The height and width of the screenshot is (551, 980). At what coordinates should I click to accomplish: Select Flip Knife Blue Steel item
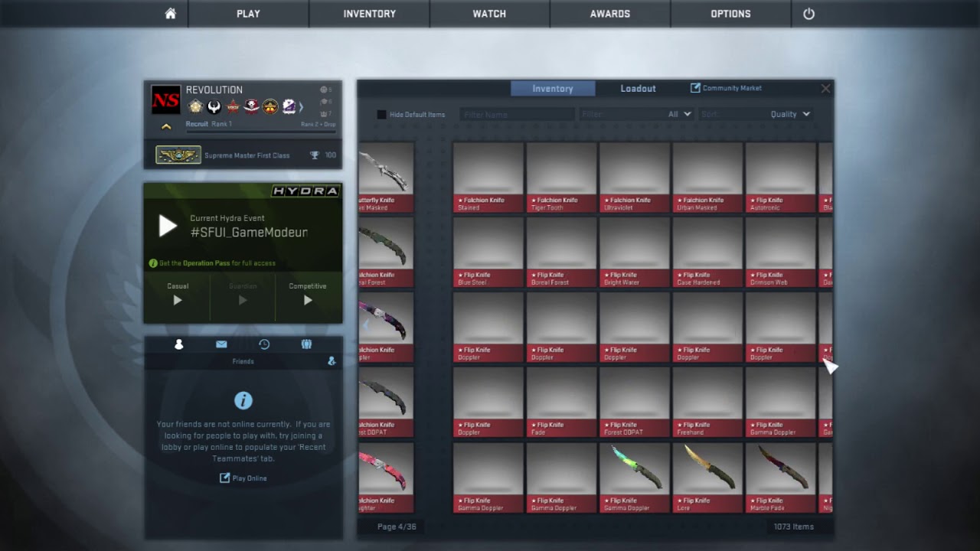[488, 252]
